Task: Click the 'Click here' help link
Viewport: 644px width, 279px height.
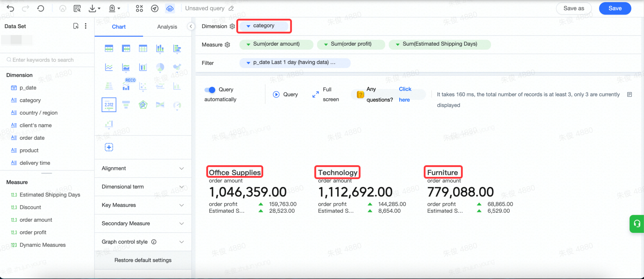Action: 405,94
